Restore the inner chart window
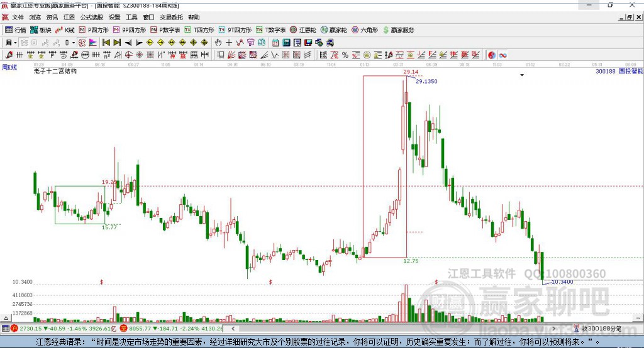The width and height of the screenshot is (644, 348). tap(629, 17)
